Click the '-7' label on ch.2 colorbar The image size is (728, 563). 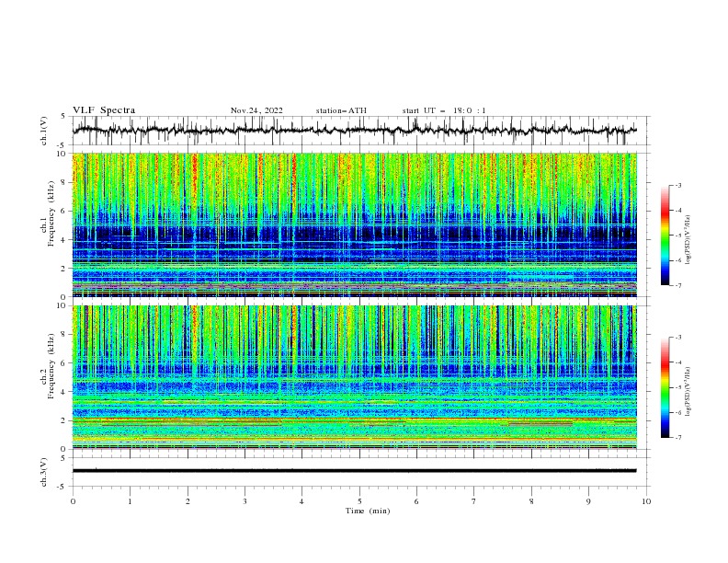tap(678, 437)
